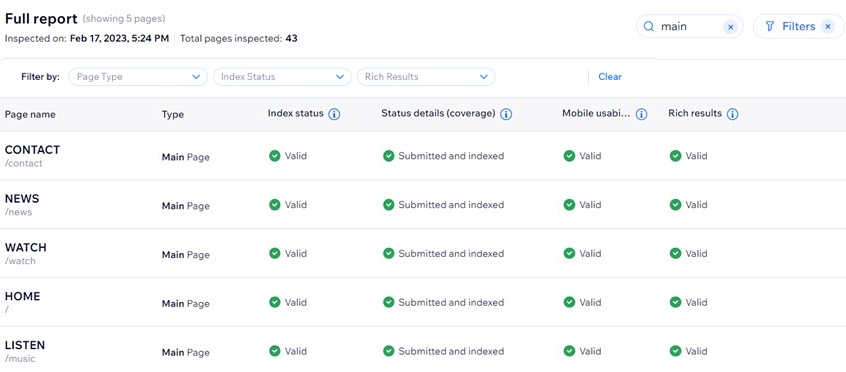Click the HOME row's Submitted and indexed check icon

click(x=388, y=302)
